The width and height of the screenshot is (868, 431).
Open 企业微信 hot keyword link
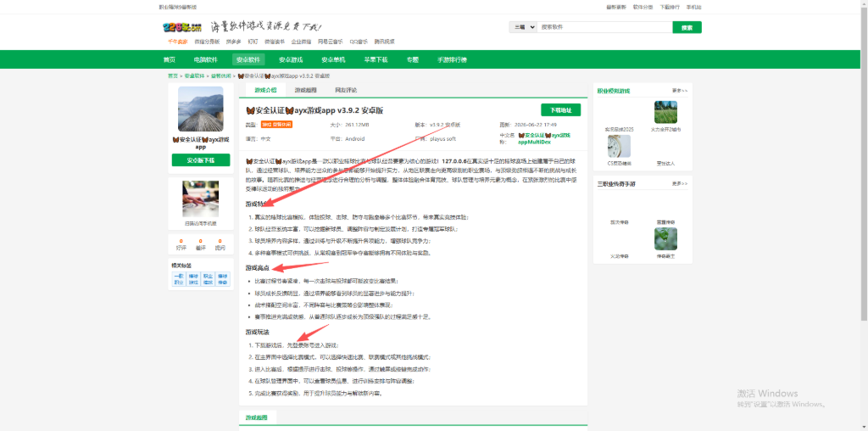301,42
